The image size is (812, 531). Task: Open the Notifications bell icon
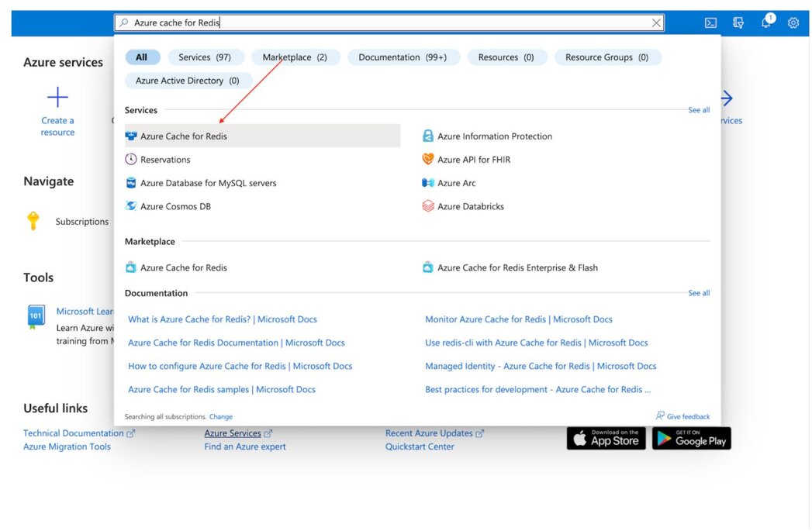[766, 22]
